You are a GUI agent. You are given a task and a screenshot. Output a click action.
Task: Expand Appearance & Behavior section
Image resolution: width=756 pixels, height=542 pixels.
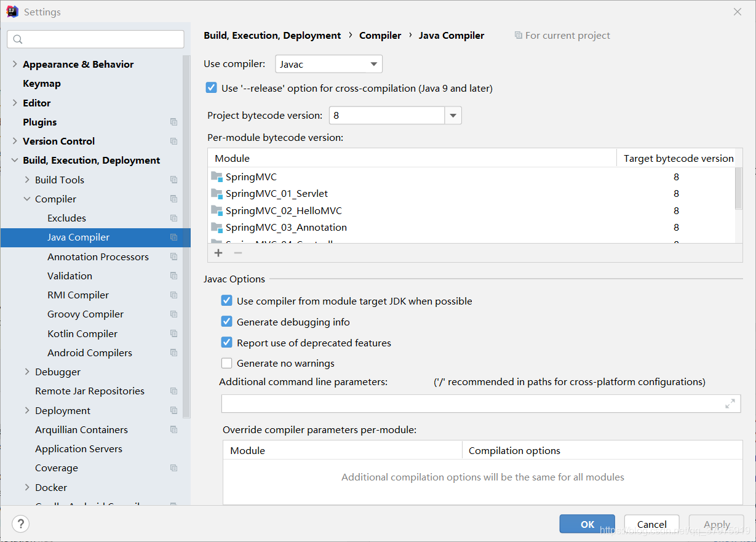click(x=15, y=64)
